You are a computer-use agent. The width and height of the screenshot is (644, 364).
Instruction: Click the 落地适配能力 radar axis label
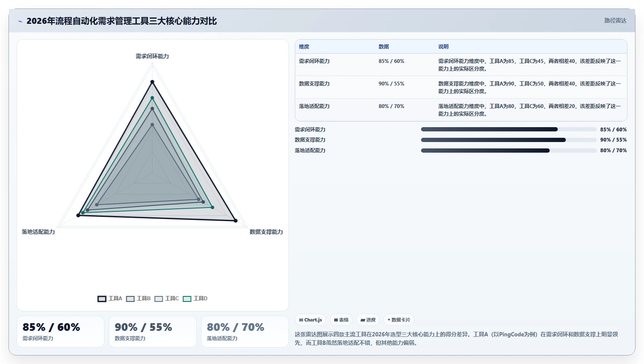coord(38,232)
